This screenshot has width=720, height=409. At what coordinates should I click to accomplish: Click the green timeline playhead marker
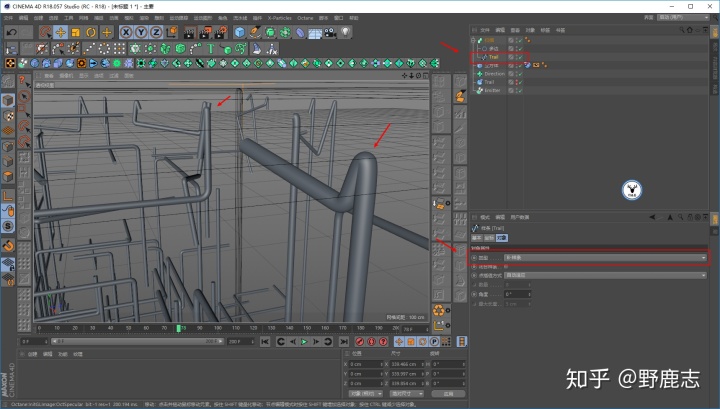[x=179, y=328]
